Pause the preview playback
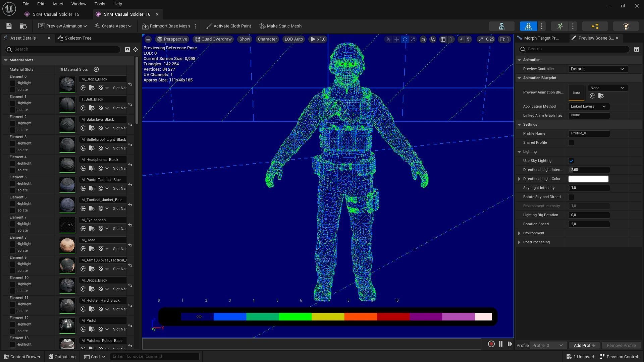Image resolution: width=644 pixels, height=362 pixels. pyautogui.click(x=500, y=344)
